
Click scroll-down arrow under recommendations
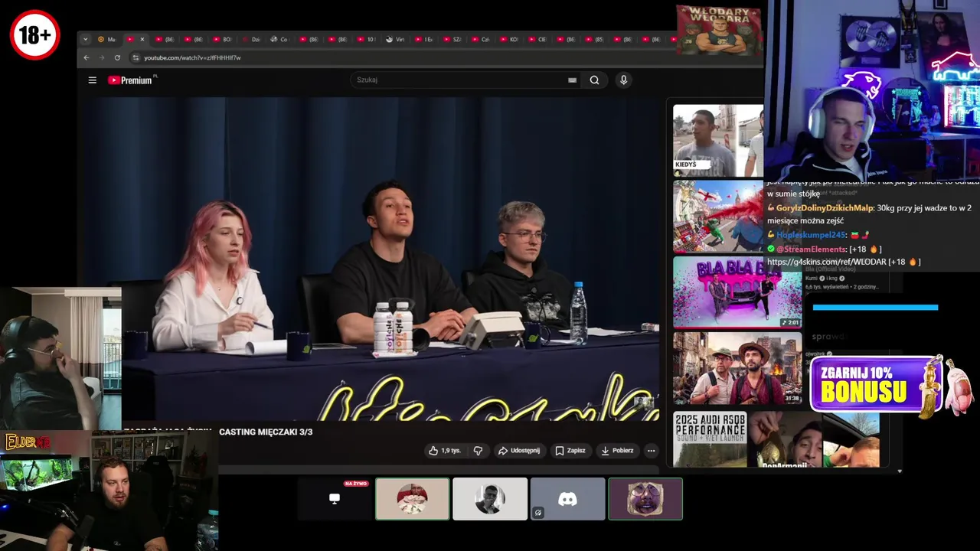(x=900, y=471)
